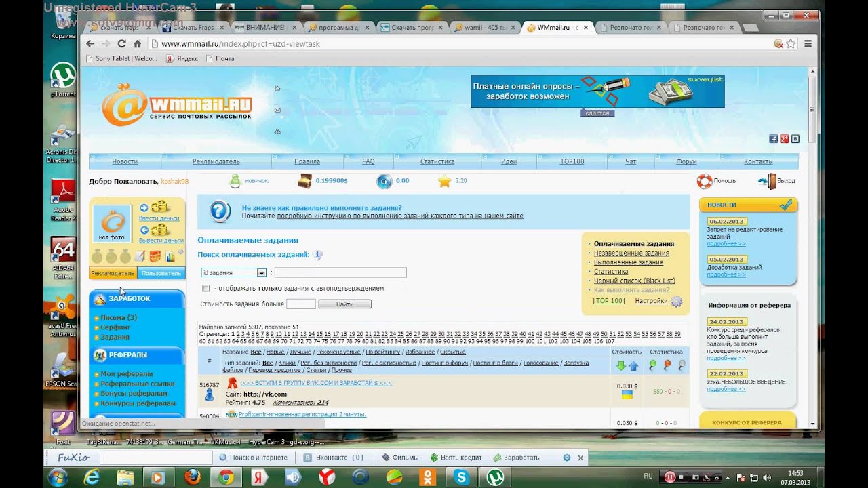Open the Новости menu item
The image size is (868, 488).
point(125,161)
